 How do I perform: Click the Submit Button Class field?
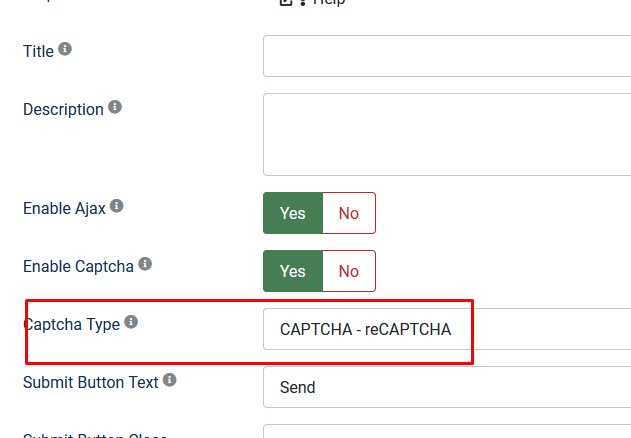tap(447, 431)
